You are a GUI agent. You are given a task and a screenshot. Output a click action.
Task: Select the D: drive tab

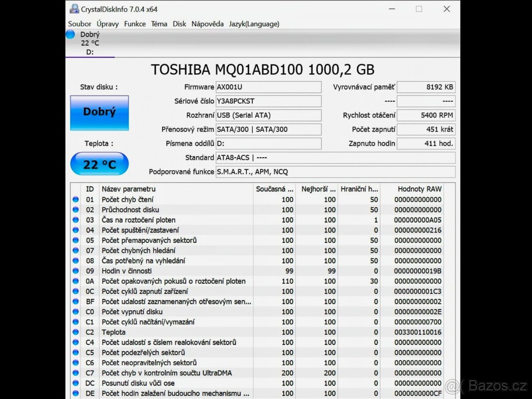point(90,52)
